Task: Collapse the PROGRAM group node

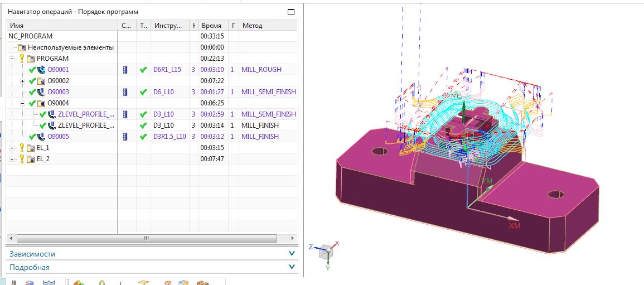Action: coord(12,59)
